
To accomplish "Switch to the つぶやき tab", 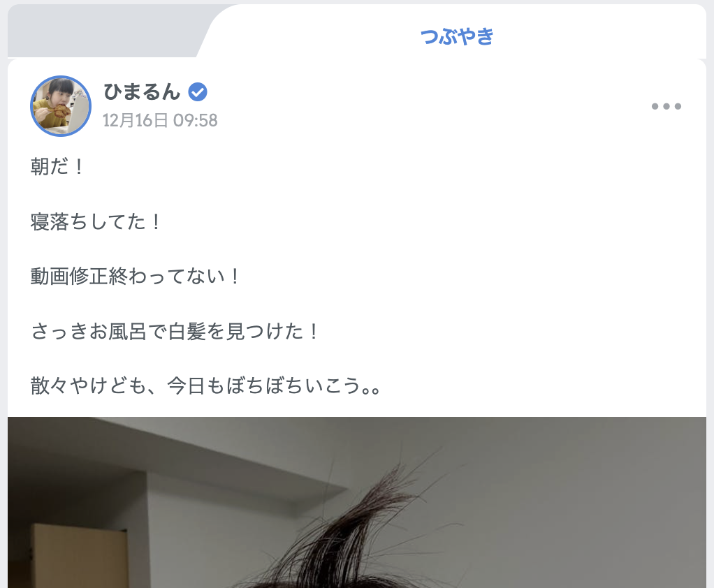I will [457, 36].
